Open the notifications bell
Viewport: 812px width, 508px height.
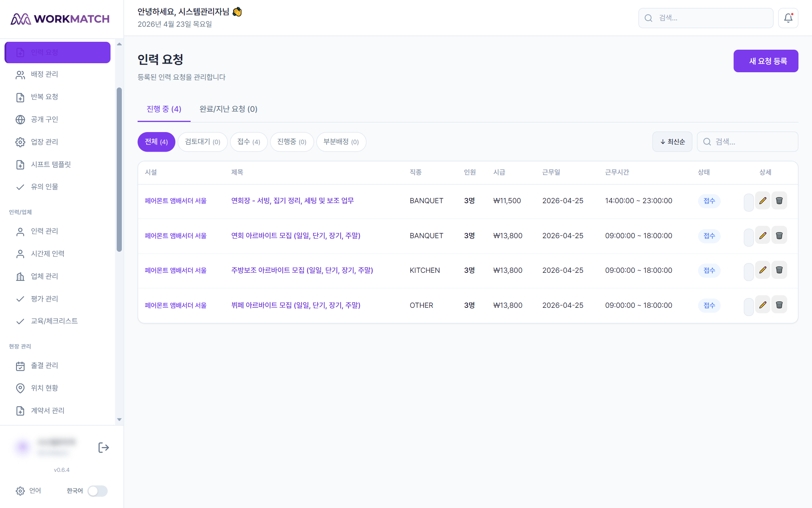788,18
